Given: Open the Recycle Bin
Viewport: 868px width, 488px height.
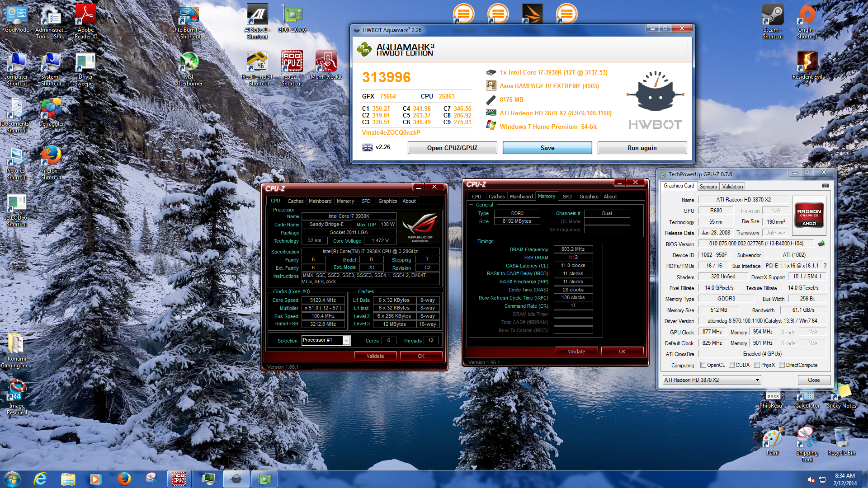Looking at the screenshot, I should tap(841, 442).
